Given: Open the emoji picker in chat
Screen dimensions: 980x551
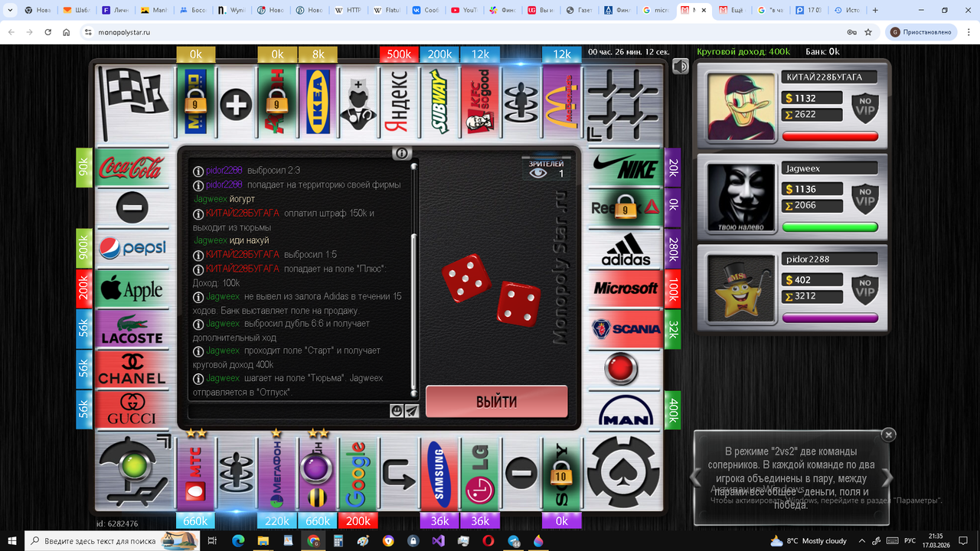Looking at the screenshot, I should (x=397, y=411).
